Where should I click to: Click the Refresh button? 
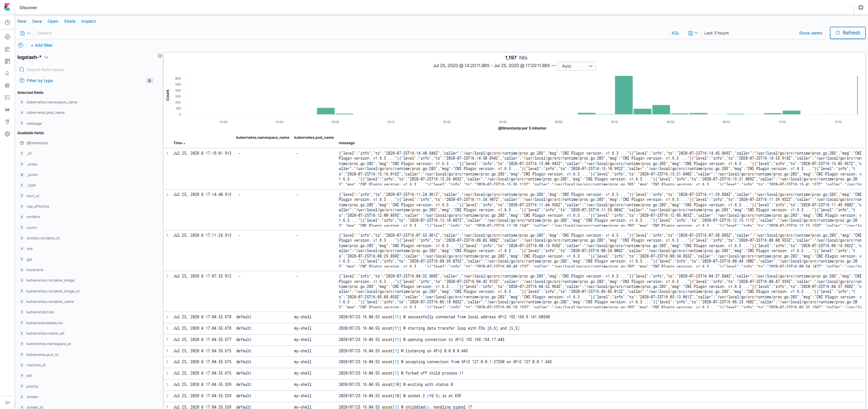[x=847, y=33]
